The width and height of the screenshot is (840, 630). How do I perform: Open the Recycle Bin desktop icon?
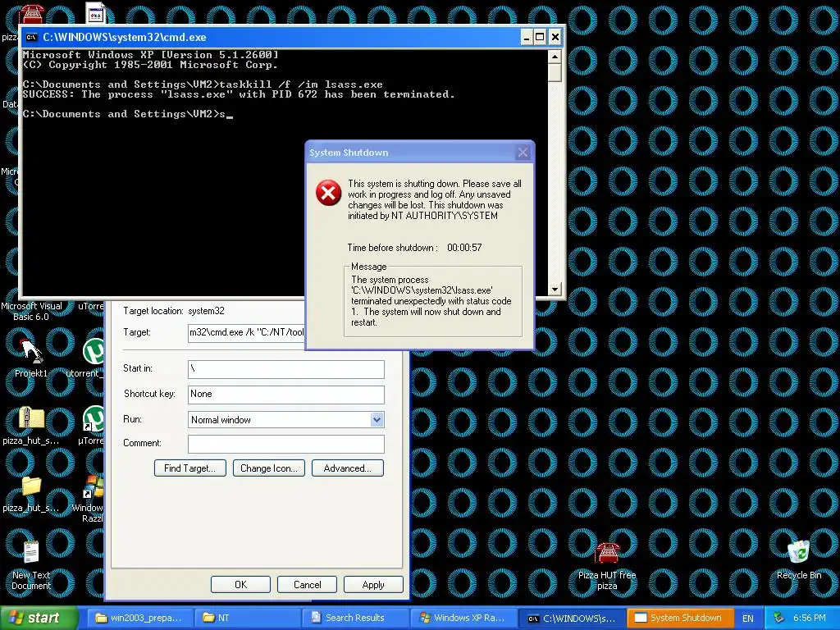pos(799,559)
